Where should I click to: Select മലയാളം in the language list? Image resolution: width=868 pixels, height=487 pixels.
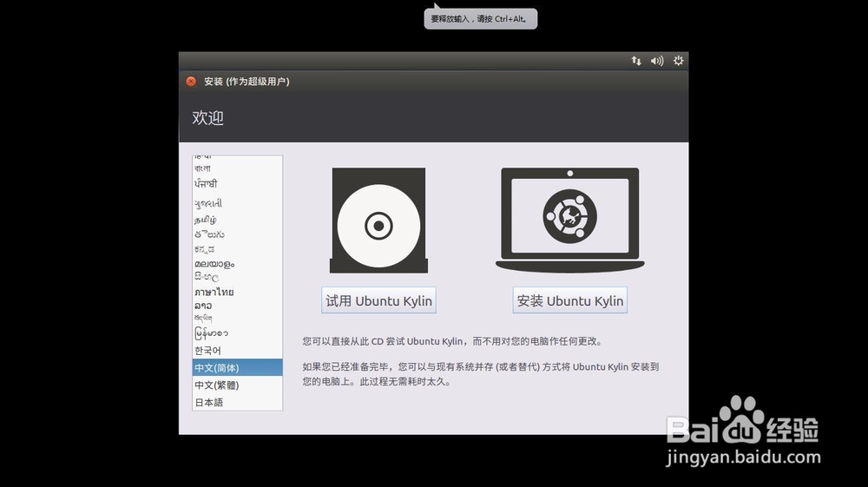tap(238, 264)
